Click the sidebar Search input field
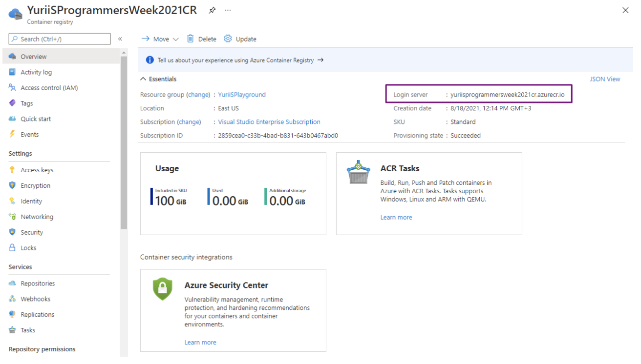 60,39
